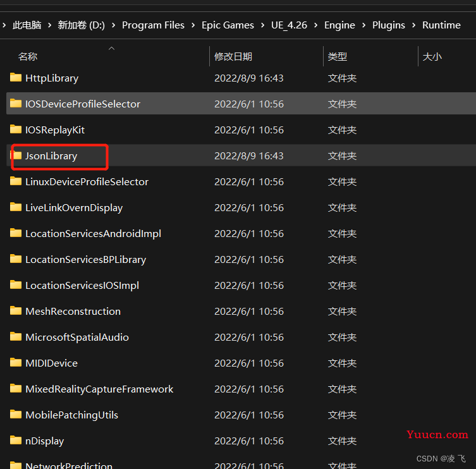The width and height of the screenshot is (476, 469).
Task: Expand chevron after Program Files breadcrumb
Action: [x=193, y=25]
